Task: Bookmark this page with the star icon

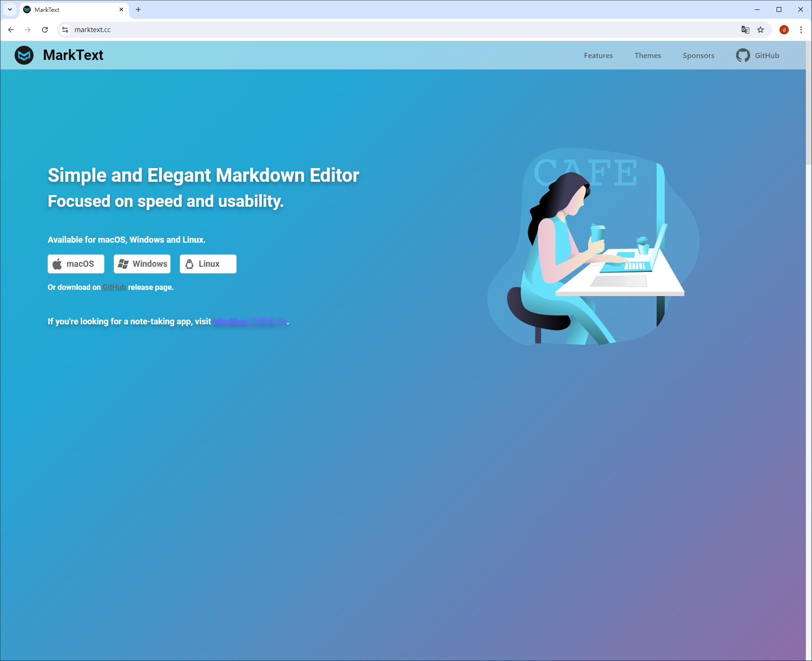Action: click(761, 30)
